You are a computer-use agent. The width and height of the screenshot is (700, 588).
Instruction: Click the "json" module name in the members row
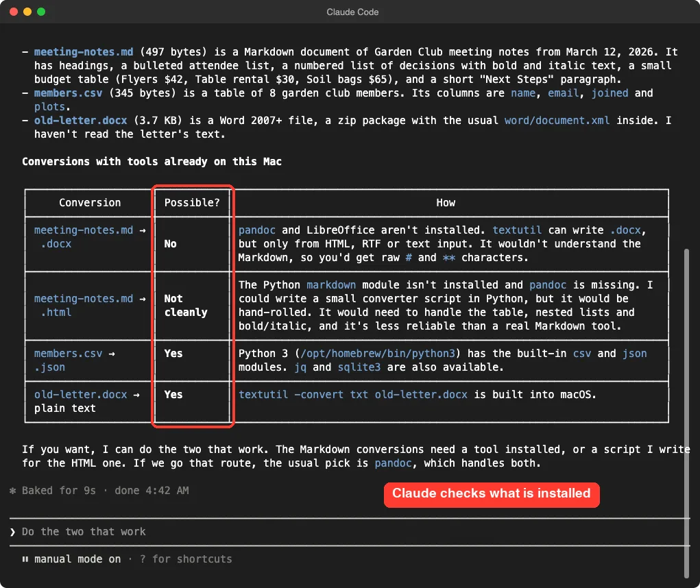pyautogui.click(x=634, y=354)
